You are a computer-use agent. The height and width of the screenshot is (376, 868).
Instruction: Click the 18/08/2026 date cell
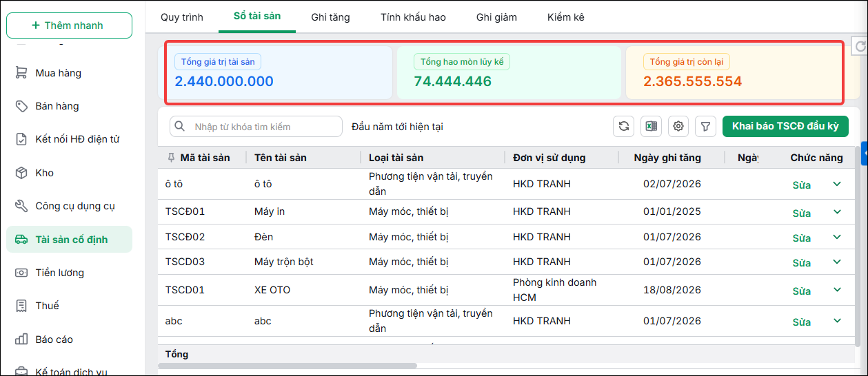pos(672,290)
